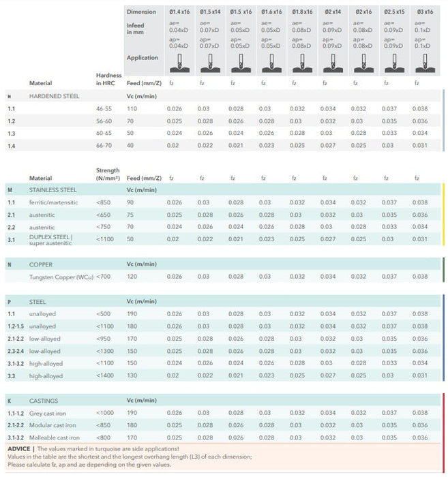
Task: Select the end mill icon in Ø1.5 x16 column
Action: [x=240, y=60]
